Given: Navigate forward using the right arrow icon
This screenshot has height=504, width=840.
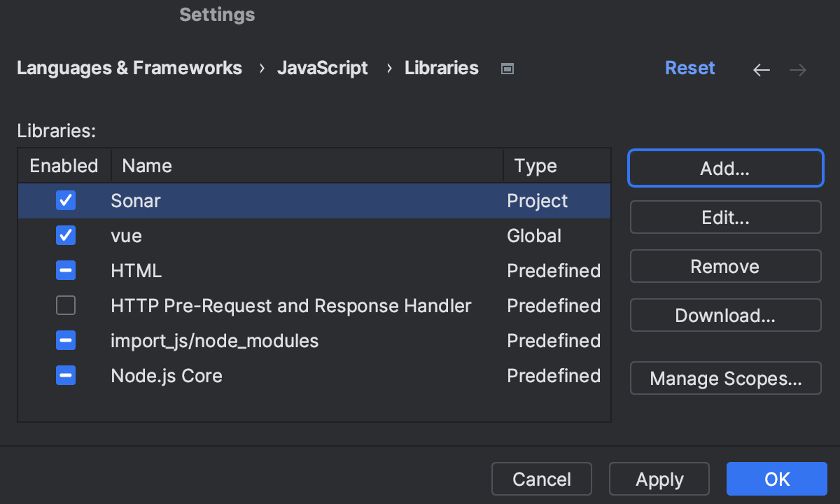Looking at the screenshot, I should pos(797,69).
